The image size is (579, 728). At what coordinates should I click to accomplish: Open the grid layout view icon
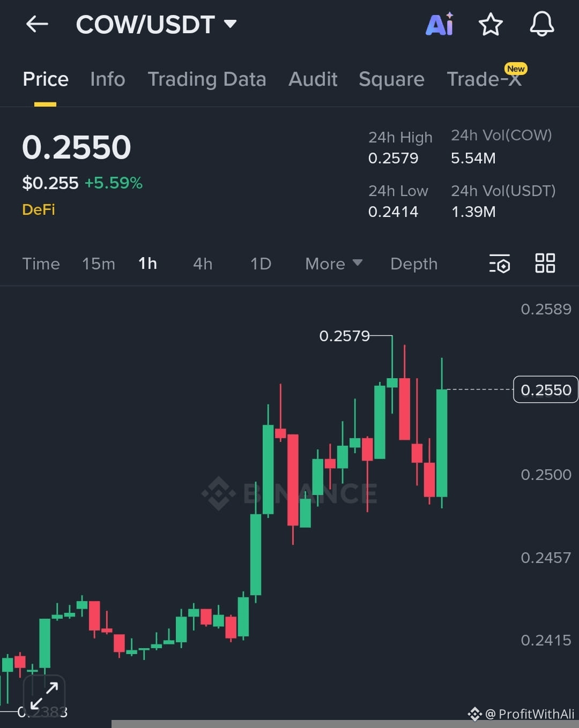coord(545,263)
